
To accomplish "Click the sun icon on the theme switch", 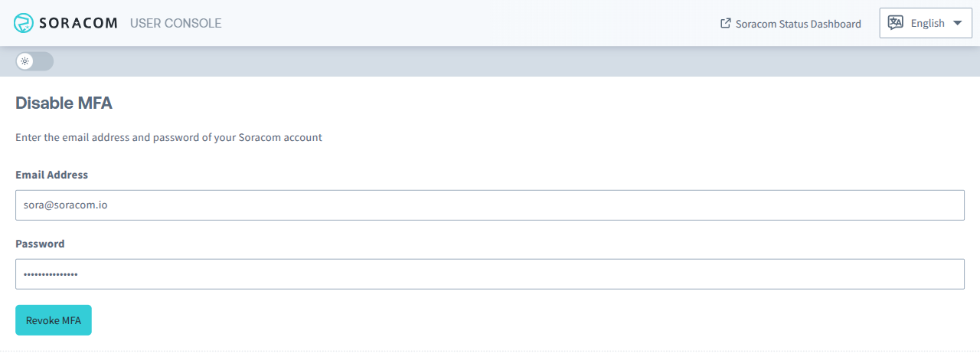I will click(x=25, y=61).
